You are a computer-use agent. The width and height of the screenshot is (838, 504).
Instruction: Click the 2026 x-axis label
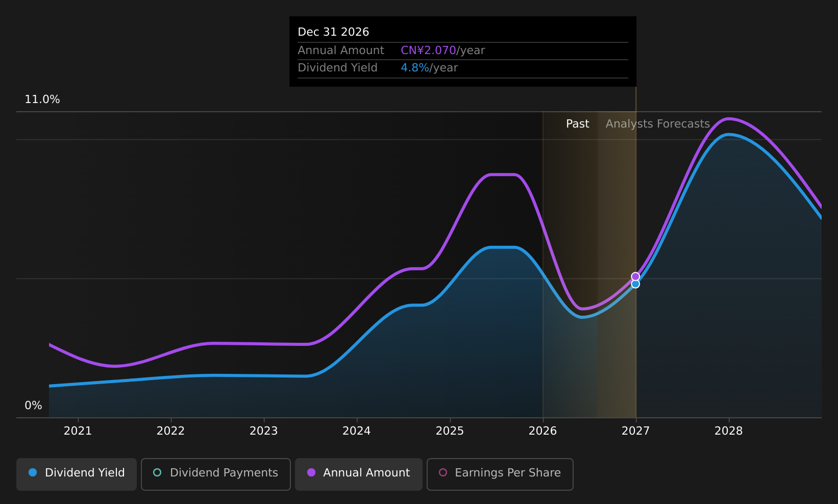543,431
